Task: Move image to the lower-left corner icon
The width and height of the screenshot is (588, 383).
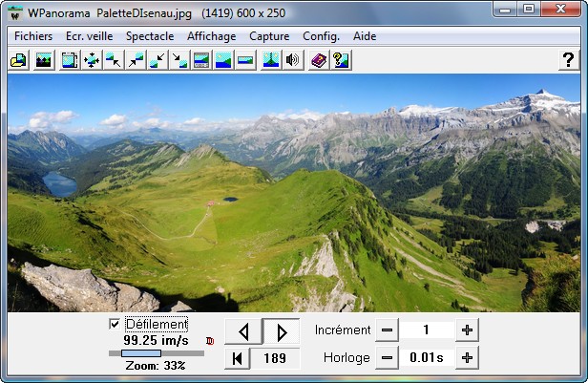Action: pos(157,60)
